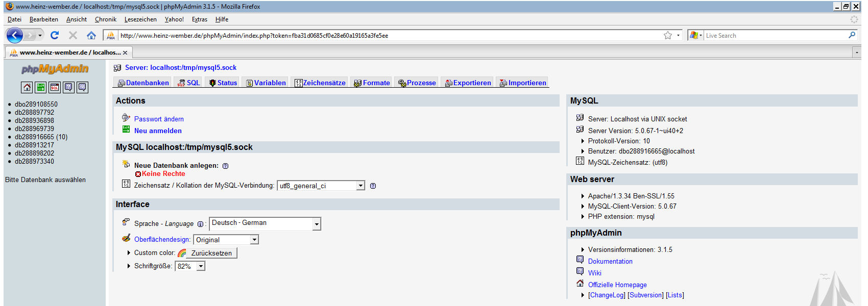Open the Lesezeichen menu

click(x=140, y=19)
